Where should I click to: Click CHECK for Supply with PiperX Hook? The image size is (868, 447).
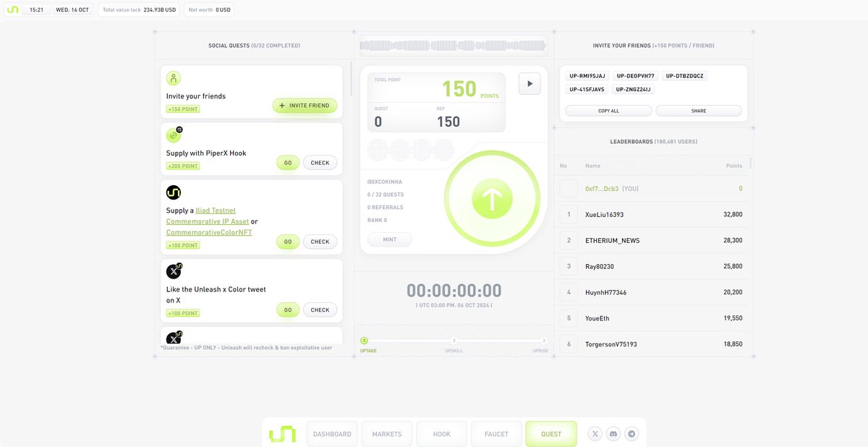coord(320,163)
